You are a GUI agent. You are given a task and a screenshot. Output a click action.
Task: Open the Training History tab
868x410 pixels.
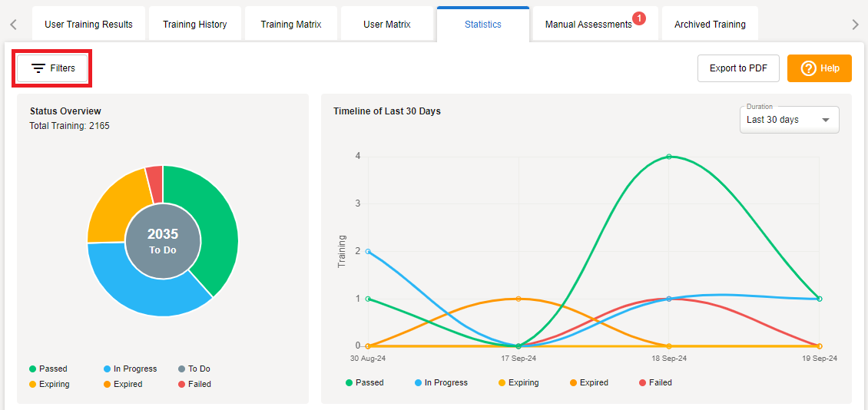pos(194,25)
